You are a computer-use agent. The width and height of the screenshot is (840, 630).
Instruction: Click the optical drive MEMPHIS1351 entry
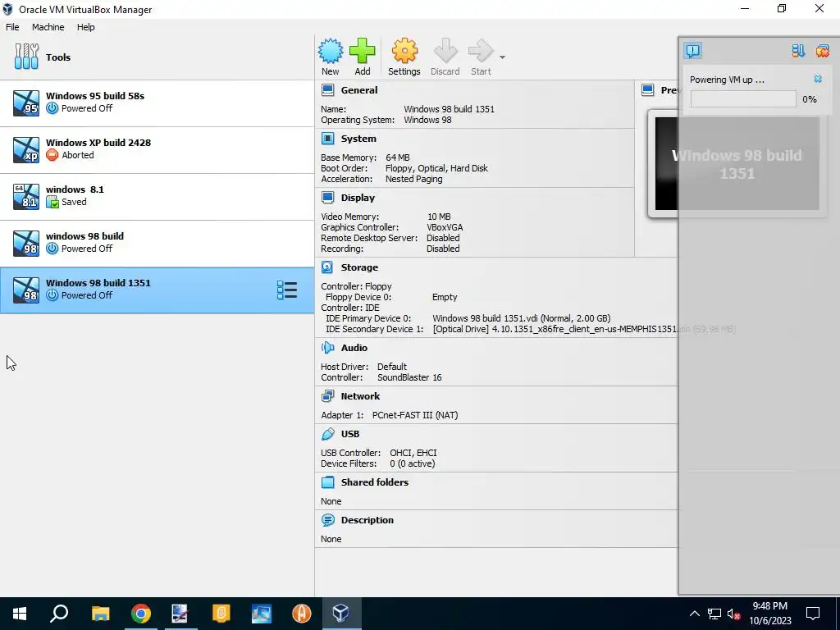pos(584,329)
